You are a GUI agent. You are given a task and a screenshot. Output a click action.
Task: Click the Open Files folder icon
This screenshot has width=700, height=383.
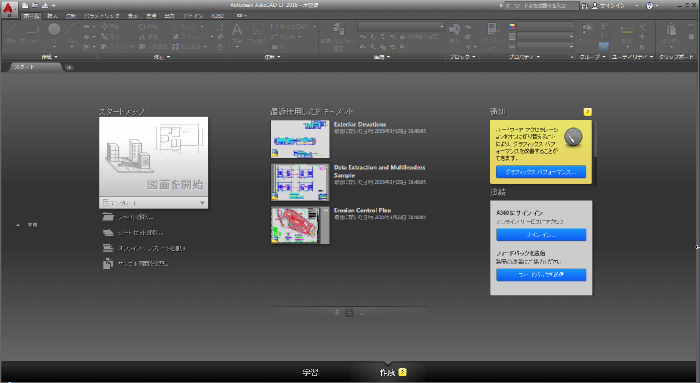point(108,217)
